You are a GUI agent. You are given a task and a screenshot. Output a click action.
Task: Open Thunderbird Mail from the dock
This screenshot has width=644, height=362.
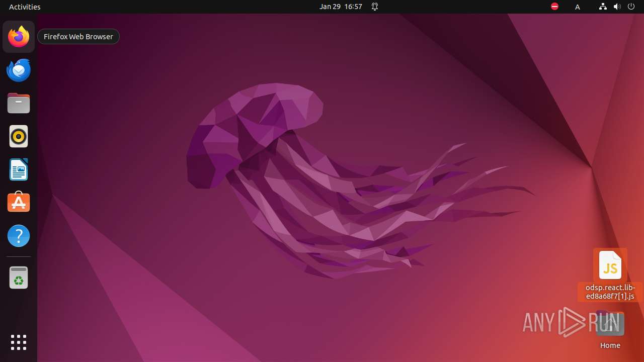coord(19,70)
